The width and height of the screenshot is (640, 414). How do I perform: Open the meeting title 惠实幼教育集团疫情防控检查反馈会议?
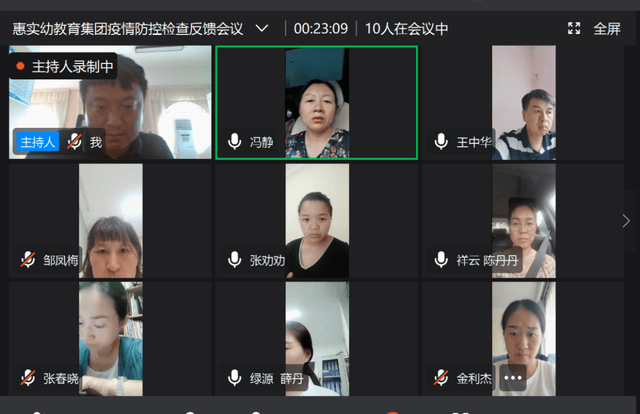tap(128, 29)
